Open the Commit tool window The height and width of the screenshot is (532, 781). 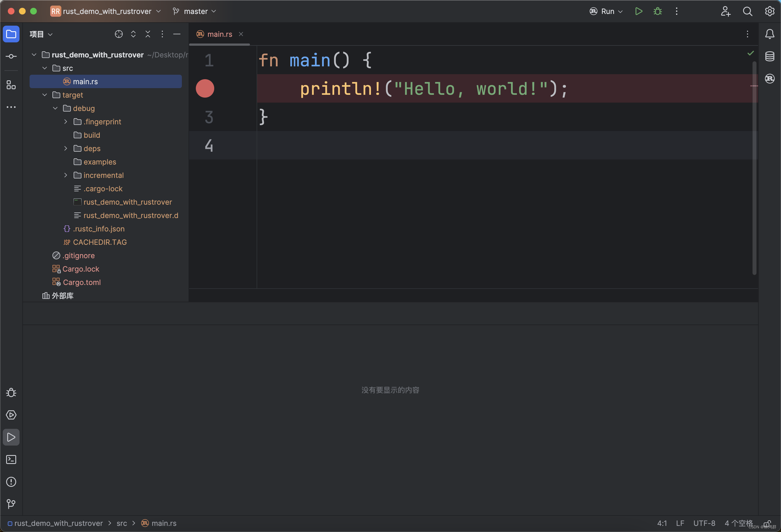(x=11, y=56)
